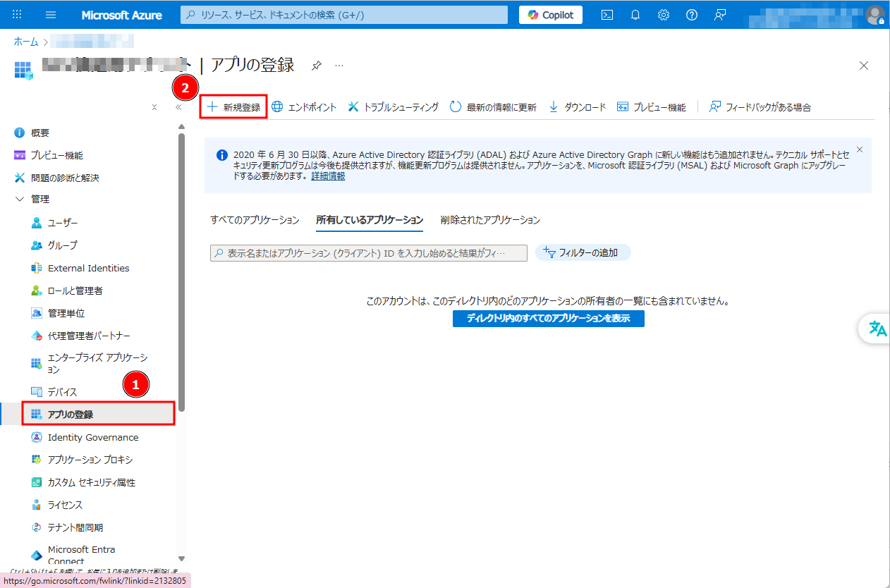The width and height of the screenshot is (890, 588).
Task: Click the translate floating icon
Action: pyautogui.click(x=877, y=329)
